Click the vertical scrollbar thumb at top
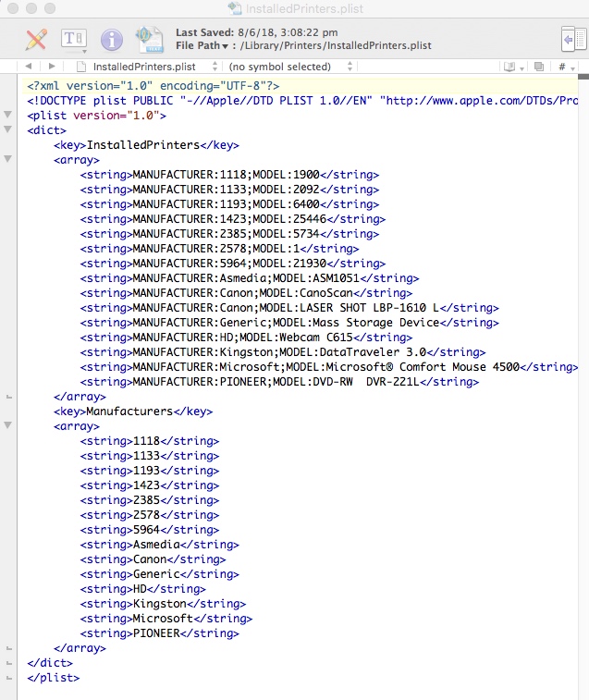Screen dimensions: 589x700 coord(583,77)
